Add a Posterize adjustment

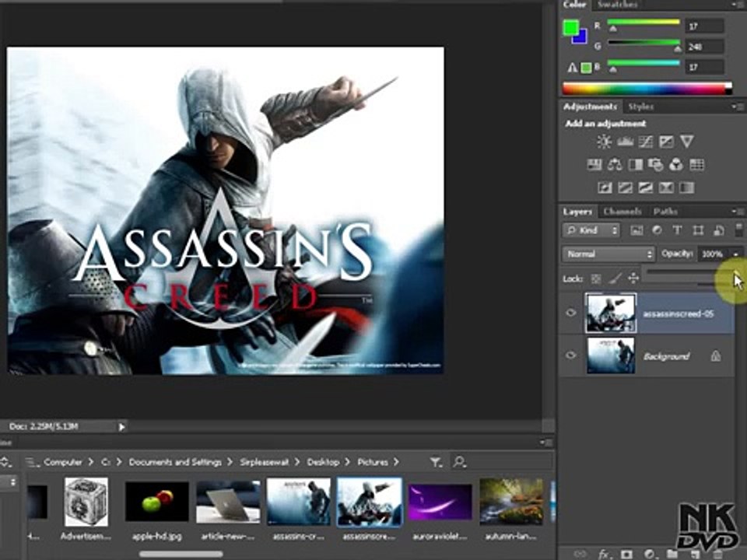point(625,187)
